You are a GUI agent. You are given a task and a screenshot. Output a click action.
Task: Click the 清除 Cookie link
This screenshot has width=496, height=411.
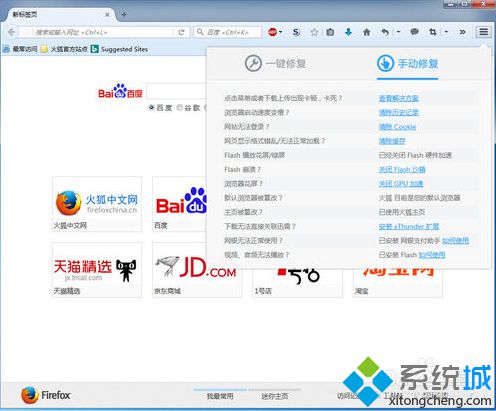tap(397, 127)
